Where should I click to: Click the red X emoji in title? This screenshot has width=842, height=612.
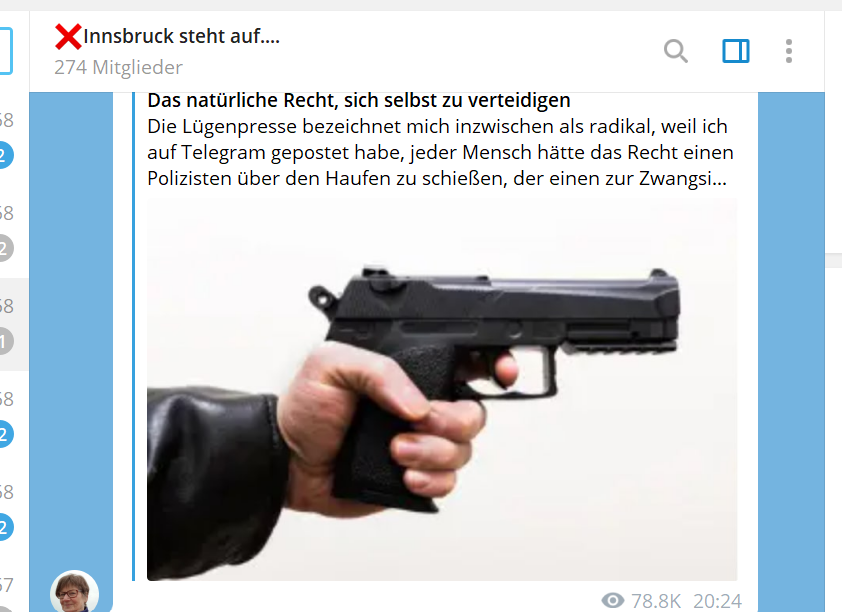[x=68, y=37]
